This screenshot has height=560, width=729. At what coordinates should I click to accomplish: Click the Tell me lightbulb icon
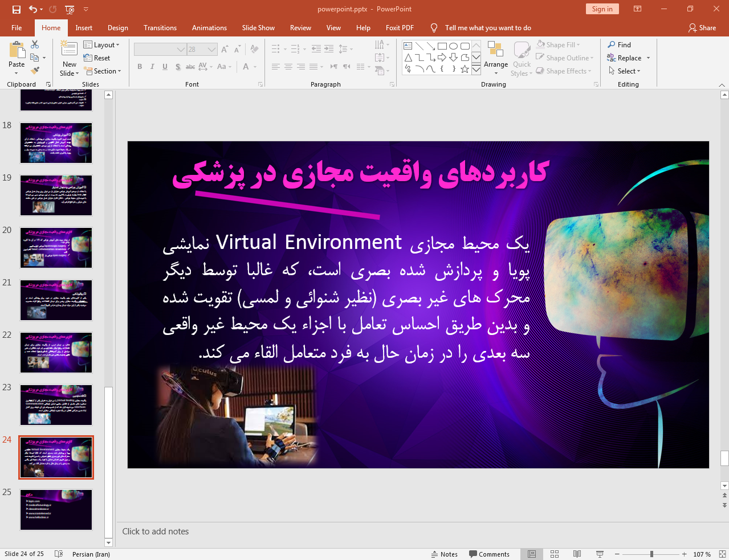point(434,28)
